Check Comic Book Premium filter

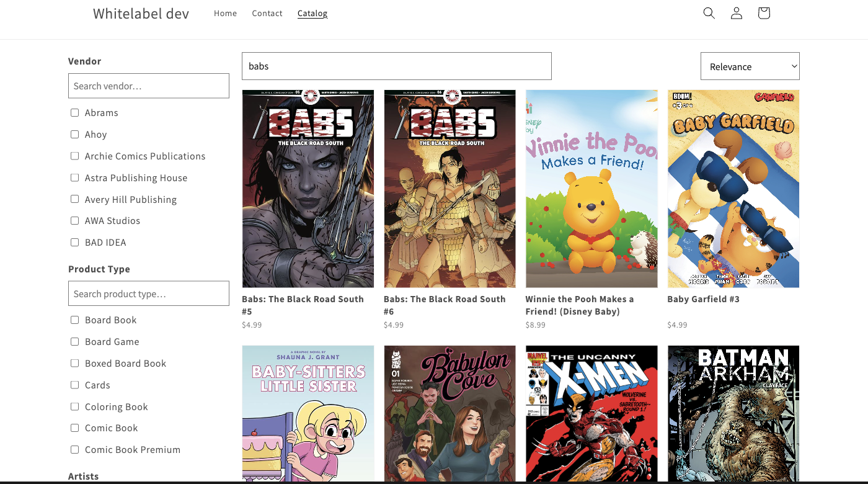tap(74, 450)
